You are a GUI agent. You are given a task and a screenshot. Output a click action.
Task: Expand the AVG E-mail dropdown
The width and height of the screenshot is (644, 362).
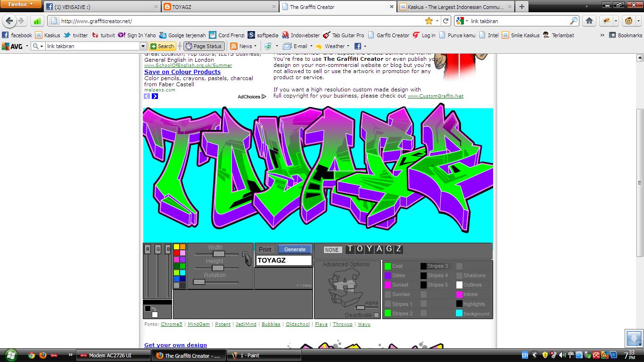pos(311,46)
